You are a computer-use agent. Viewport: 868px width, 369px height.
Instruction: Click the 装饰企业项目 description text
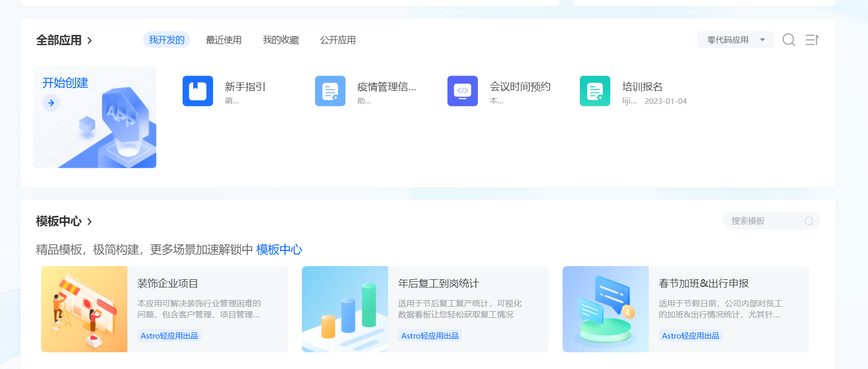tap(199, 309)
